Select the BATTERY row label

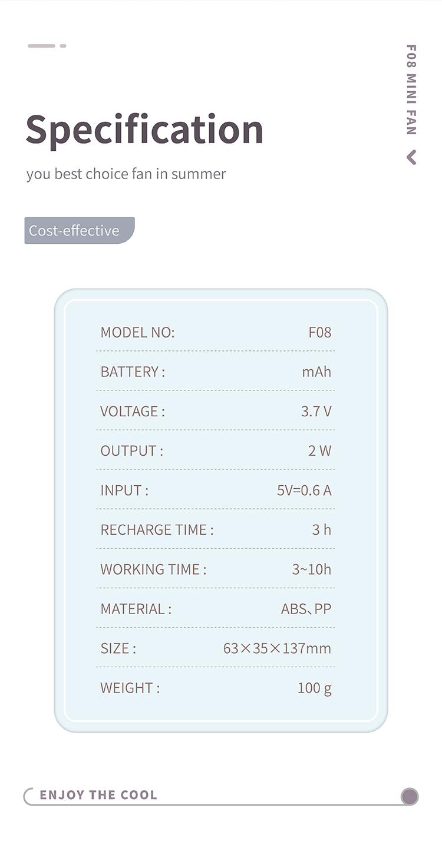tap(133, 372)
